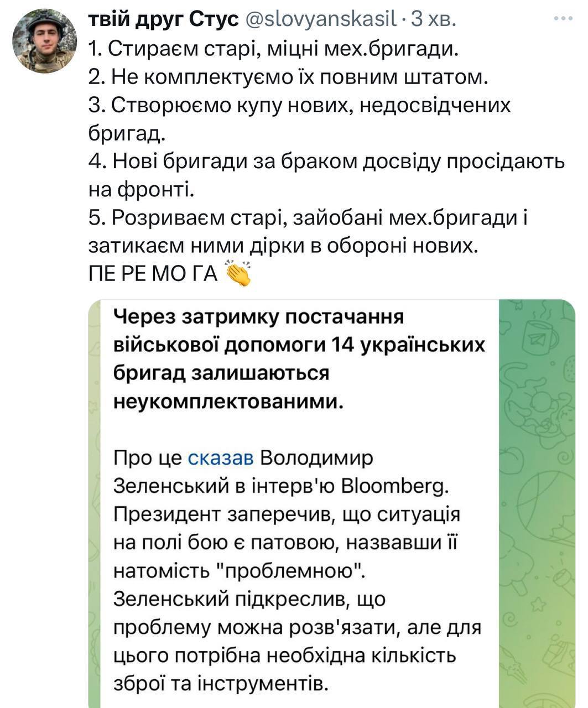The height and width of the screenshot is (708, 588).
Task: Select the display name твій друг Стус
Action: [x=164, y=18]
